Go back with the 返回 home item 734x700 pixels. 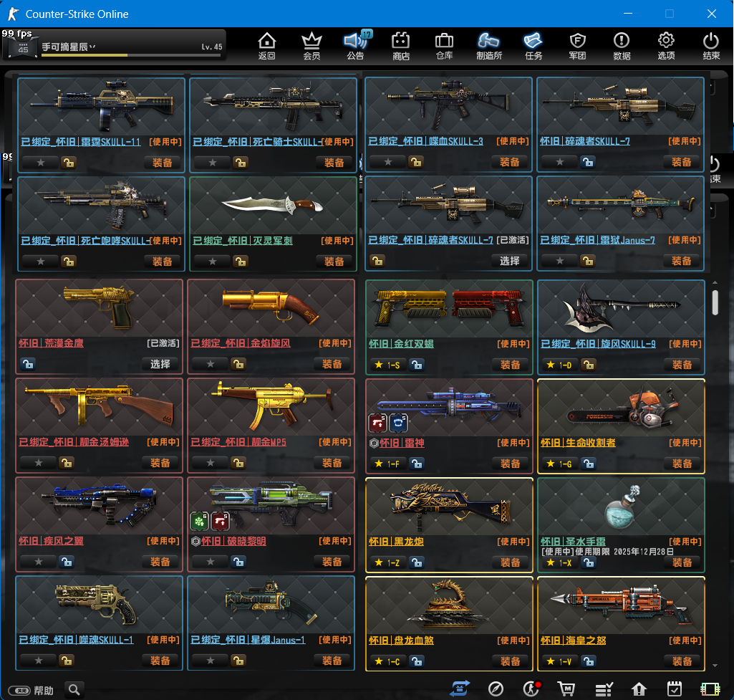coord(267,46)
